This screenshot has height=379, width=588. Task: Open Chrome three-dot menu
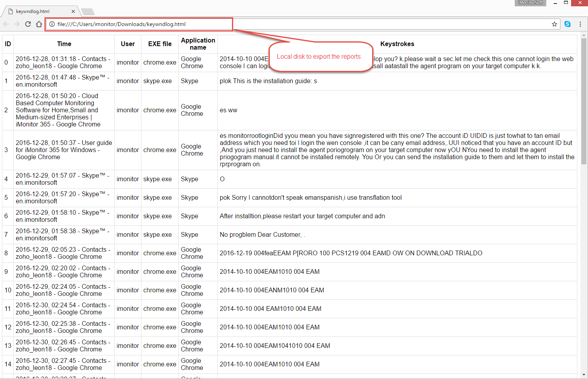(580, 24)
